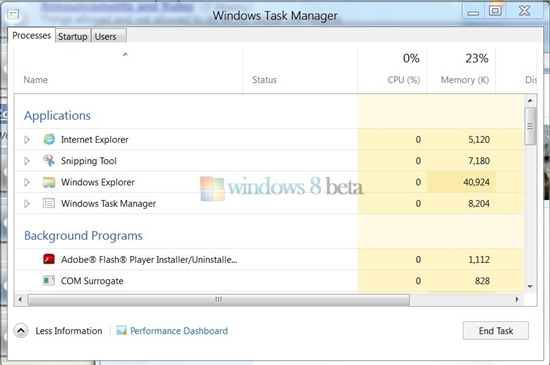Click the End Task button
The height and width of the screenshot is (365, 550).
tap(496, 330)
